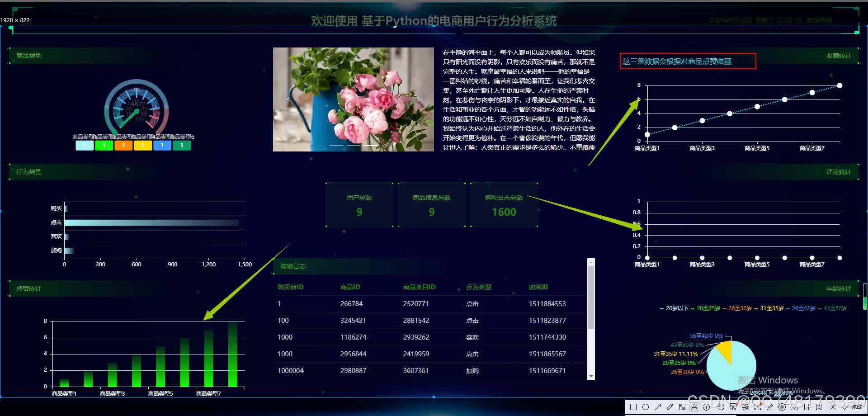Viewport: 868px width, 416px height.
Task: Select the rectangle annotation tool
Action: [x=633, y=407]
